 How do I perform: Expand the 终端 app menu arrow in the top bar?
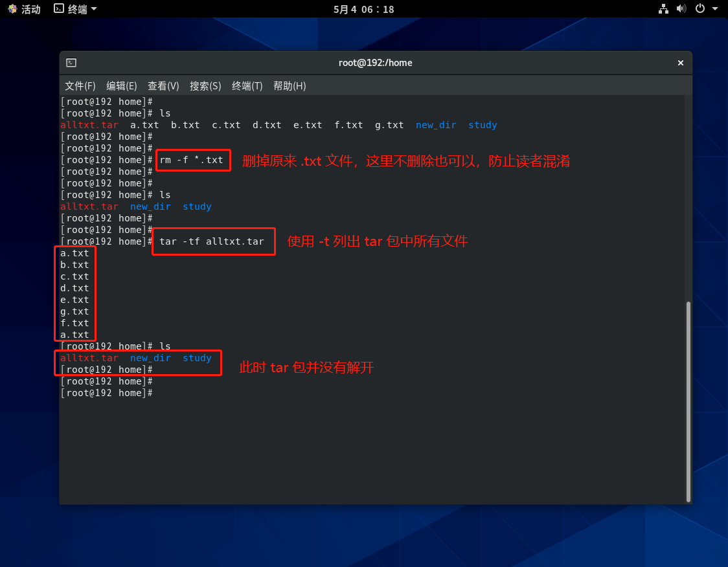pos(94,9)
